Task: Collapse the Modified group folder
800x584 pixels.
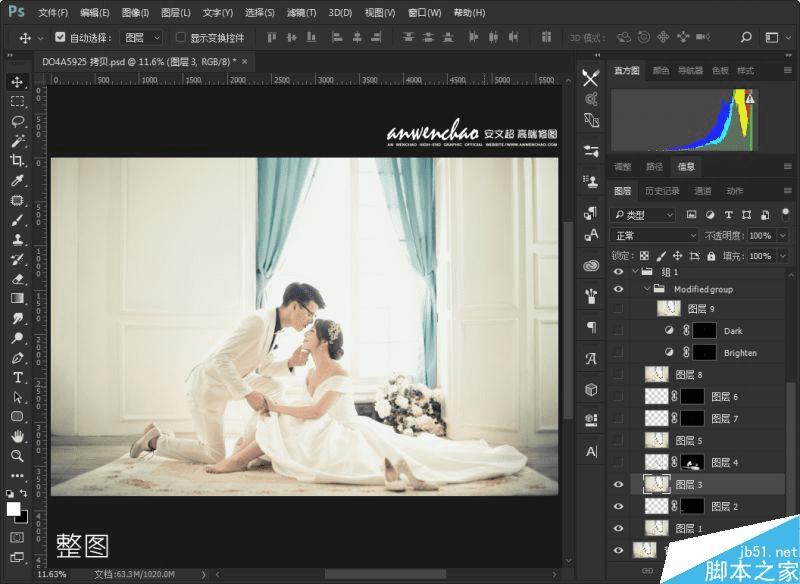Action: pyautogui.click(x=648, y=289)
